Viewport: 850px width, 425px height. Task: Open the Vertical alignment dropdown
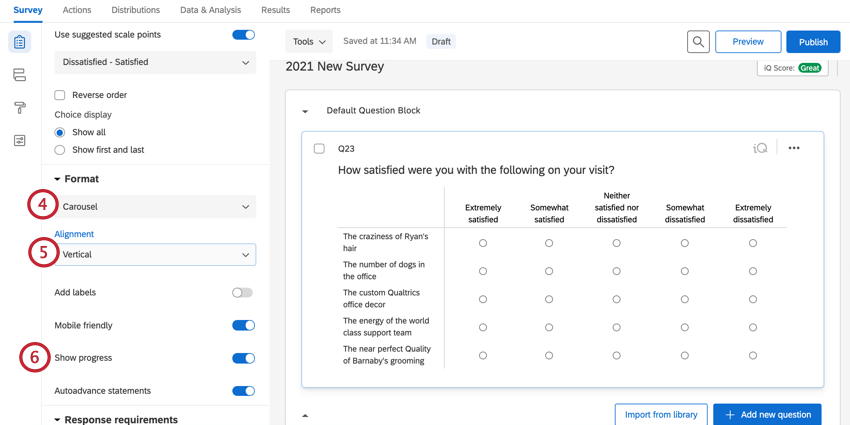pyautogui.click(x=155, y=255)
